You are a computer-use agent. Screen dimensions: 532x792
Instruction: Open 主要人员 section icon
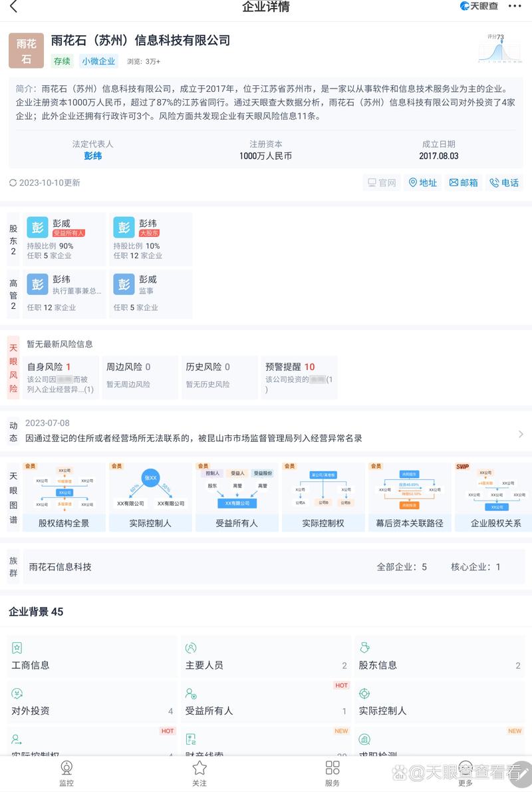191,648
